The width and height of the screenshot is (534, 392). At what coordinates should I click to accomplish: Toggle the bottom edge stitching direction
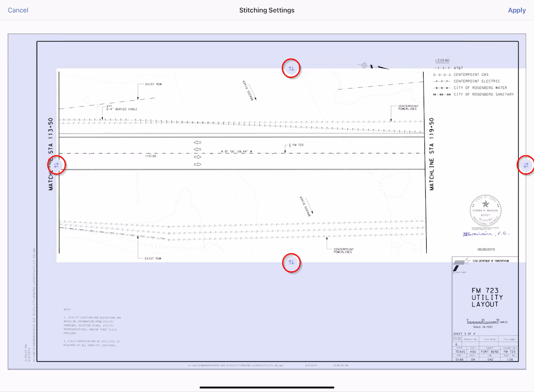click(291, 263)
